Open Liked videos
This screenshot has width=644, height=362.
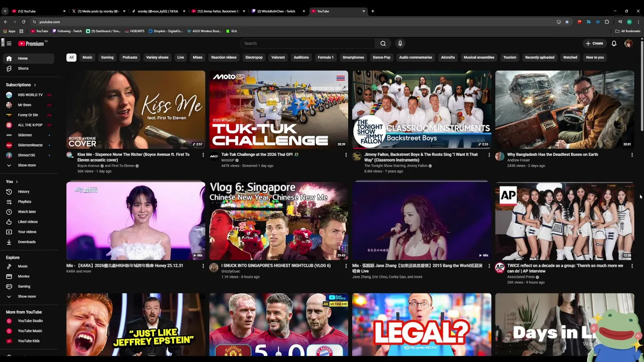tap(28, 222)
